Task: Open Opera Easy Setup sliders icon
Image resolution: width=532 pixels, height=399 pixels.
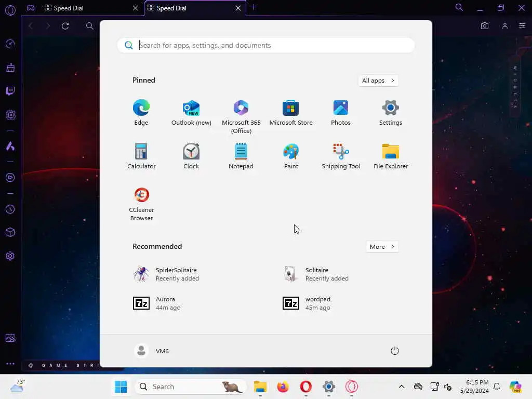Action: pos(522,26)
